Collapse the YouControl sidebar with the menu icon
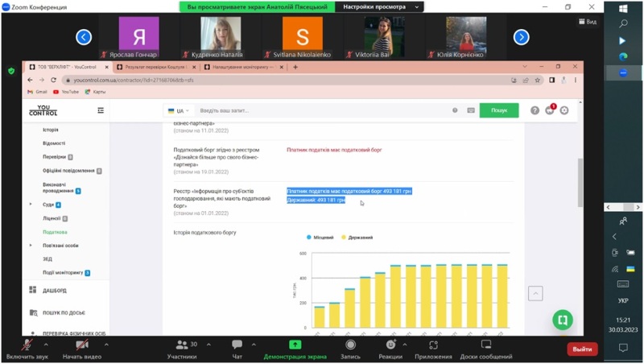The height and width of the screenshot is (364, 644). pyautogui.click(x=101, y=110)
